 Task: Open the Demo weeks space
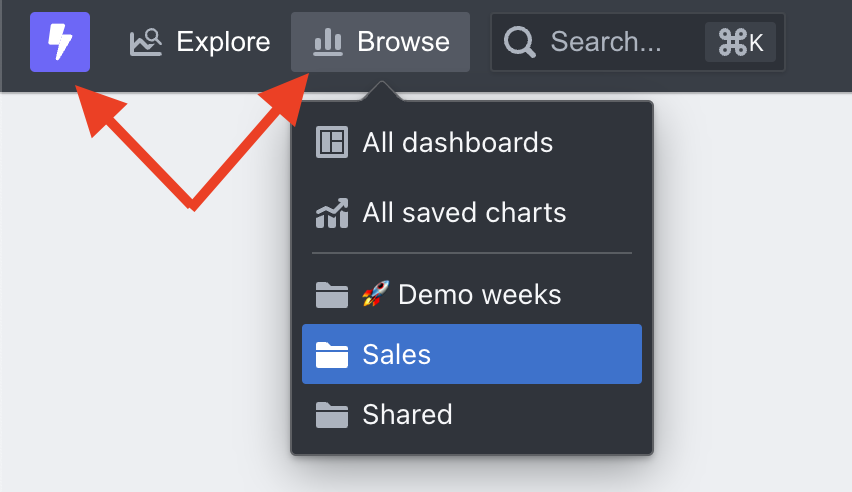[472, 295]
